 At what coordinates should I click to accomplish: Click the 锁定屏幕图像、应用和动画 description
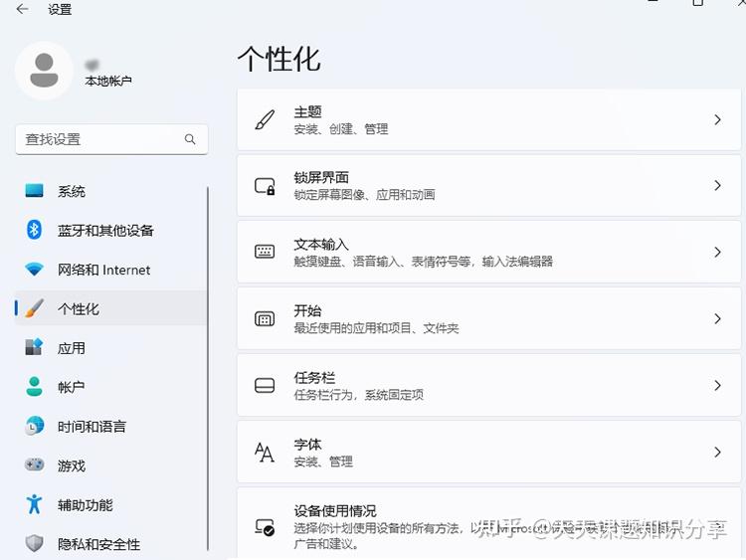coord(364,195)
